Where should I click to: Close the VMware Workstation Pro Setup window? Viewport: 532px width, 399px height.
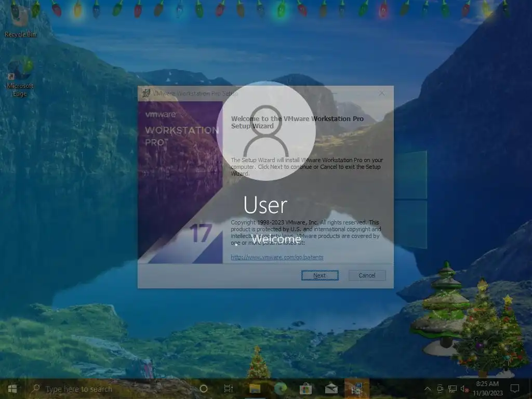[382, 93]
